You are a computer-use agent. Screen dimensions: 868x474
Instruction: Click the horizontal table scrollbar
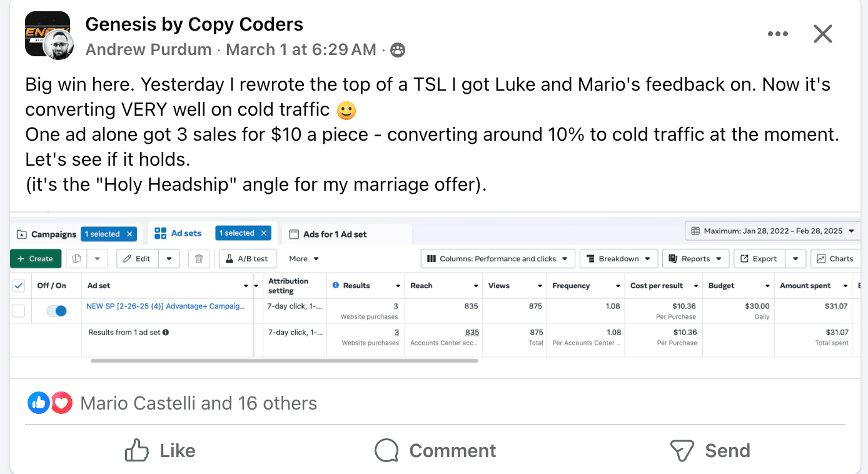click(x=285, y=361)
